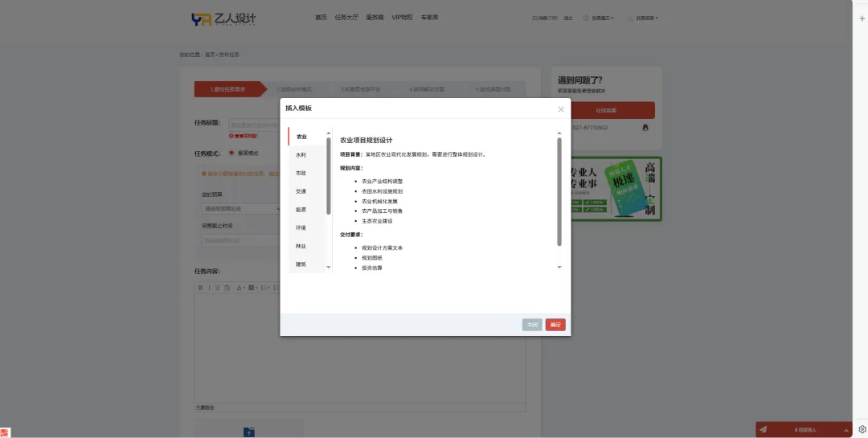Select the 环境 template category
Screen dimensions: 868x438
pos(307,228)
